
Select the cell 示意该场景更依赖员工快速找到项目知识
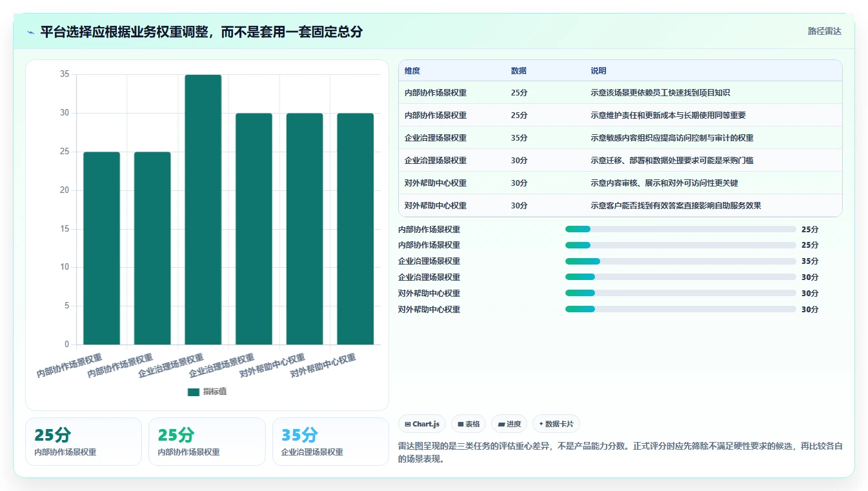660,93
